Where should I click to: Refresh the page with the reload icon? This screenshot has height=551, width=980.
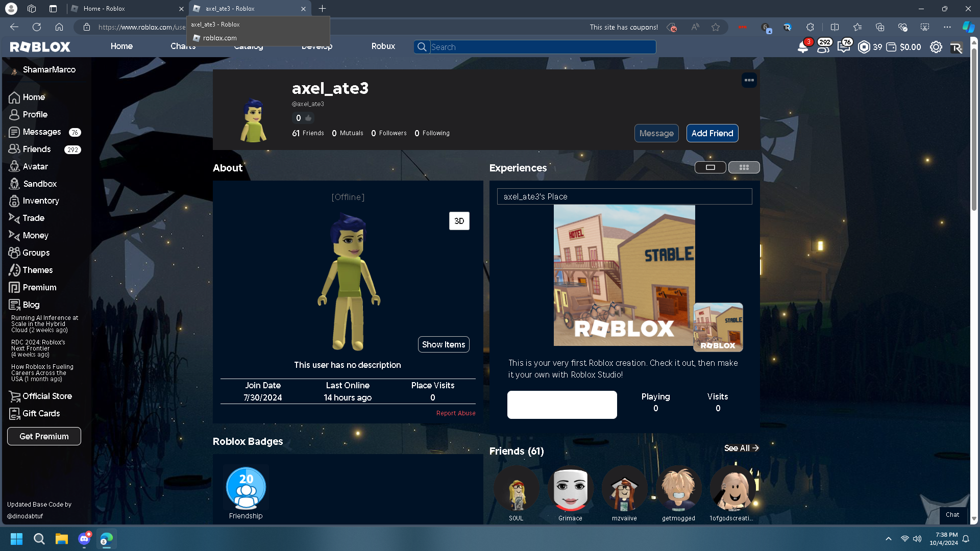(x=37, y=27)
